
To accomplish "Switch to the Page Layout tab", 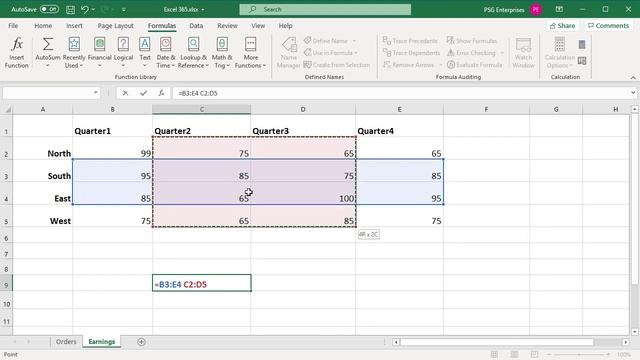I will pyautogui.click(x=116, y=25).
